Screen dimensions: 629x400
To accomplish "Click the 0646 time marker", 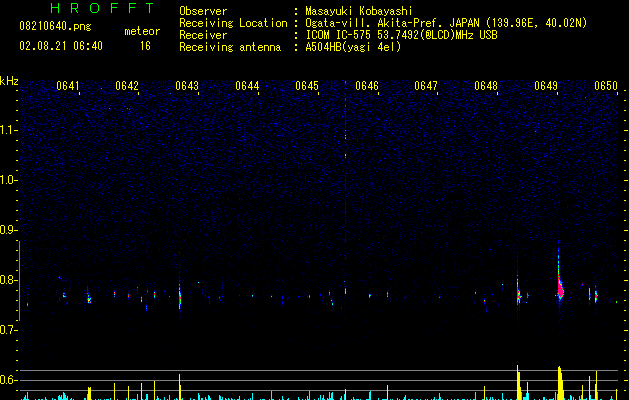I will (367, 86).
